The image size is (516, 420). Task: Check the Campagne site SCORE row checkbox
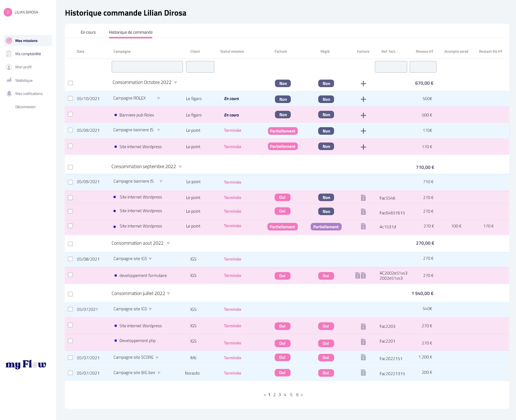tap(70, 358)
